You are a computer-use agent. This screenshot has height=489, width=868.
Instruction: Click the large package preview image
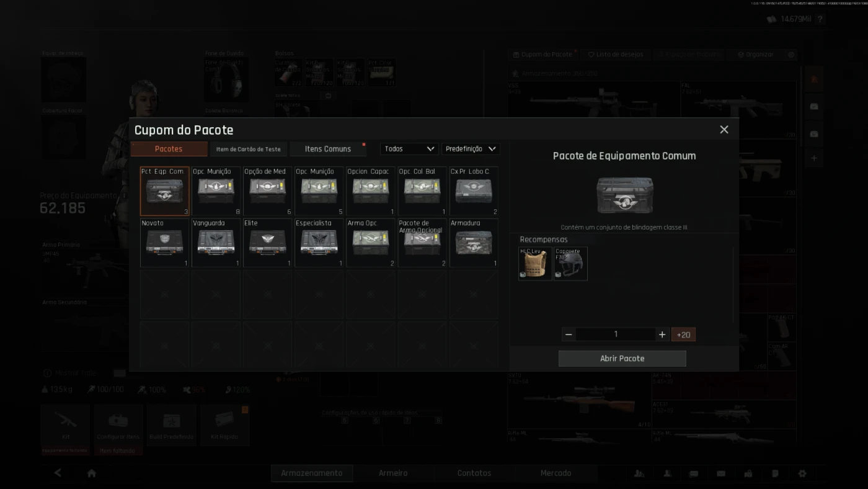coord(624,195)
